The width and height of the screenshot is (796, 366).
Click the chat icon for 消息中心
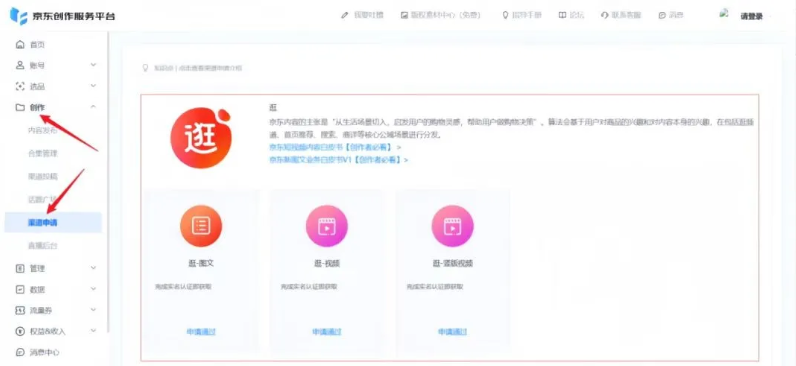tap(20, 352)
